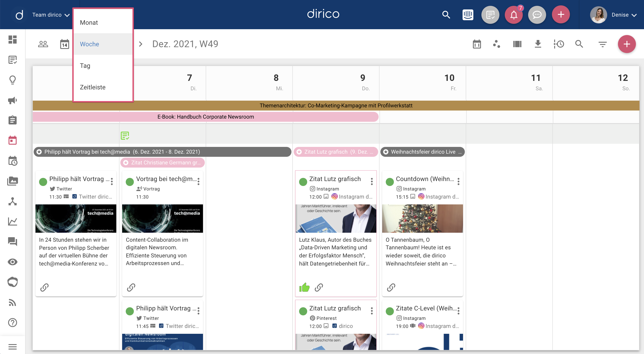This screenshot has width=644, height=354.
Task: Open options for Zitat Lutz grafisch Instagram card
Action: click(x=372, y=181)
